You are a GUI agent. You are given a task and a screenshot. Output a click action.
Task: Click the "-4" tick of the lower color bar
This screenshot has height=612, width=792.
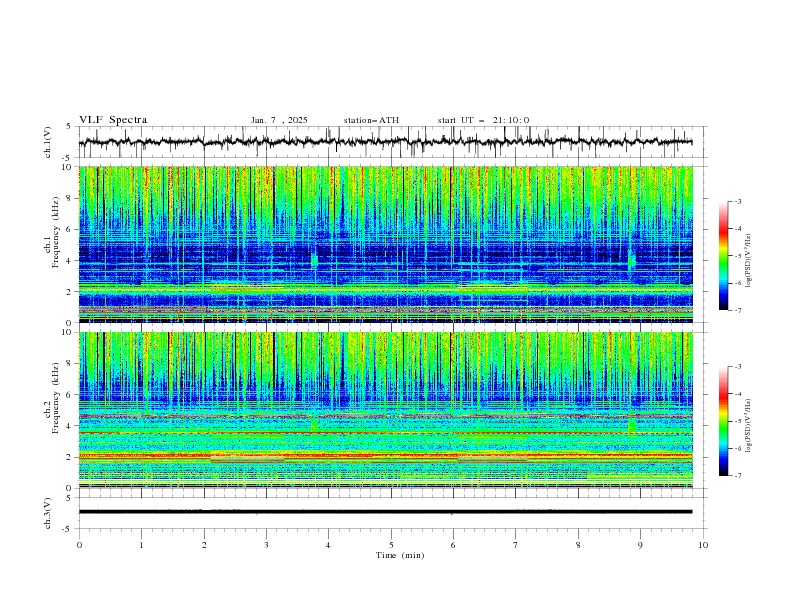(x=738, y=394)
